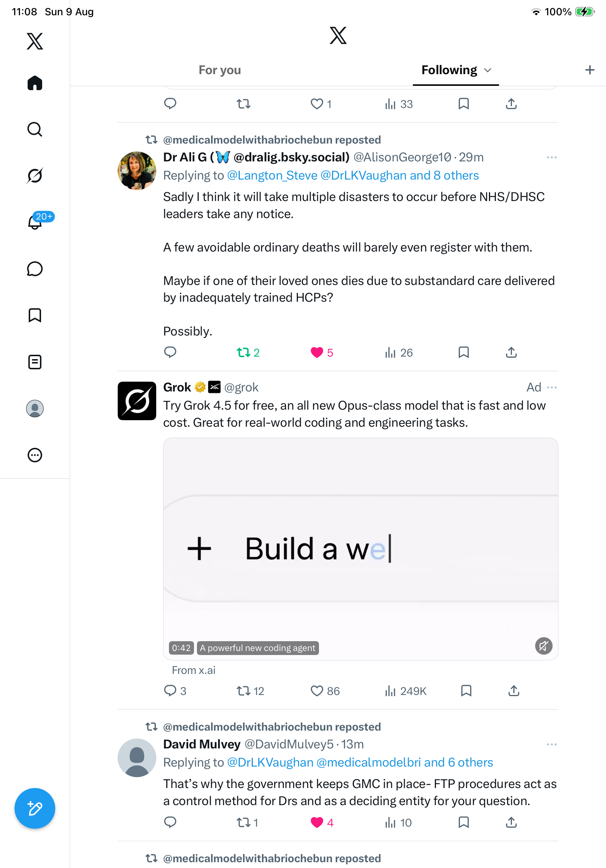
Task: Play the Grok ad video
Action: pyautogui.click(x=360, y=549)
